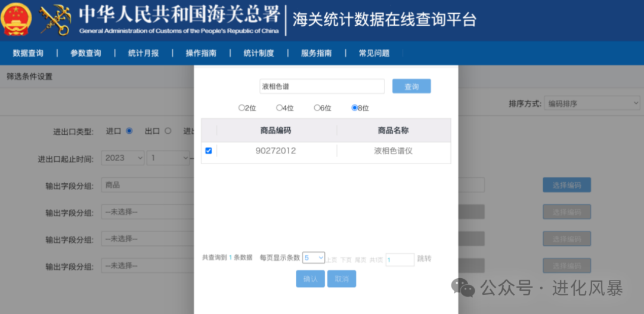Click the 上页 pagination link
Screen dimensions: 644x314
[332, 260]
